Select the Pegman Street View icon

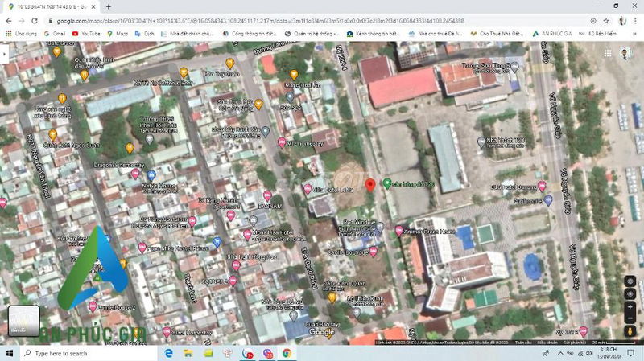628,330
